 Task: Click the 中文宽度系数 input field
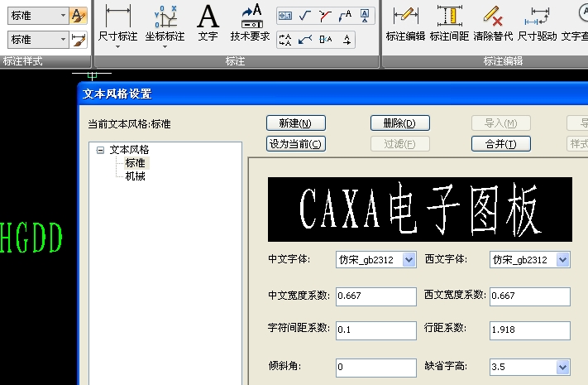click(x=375, y=296)
